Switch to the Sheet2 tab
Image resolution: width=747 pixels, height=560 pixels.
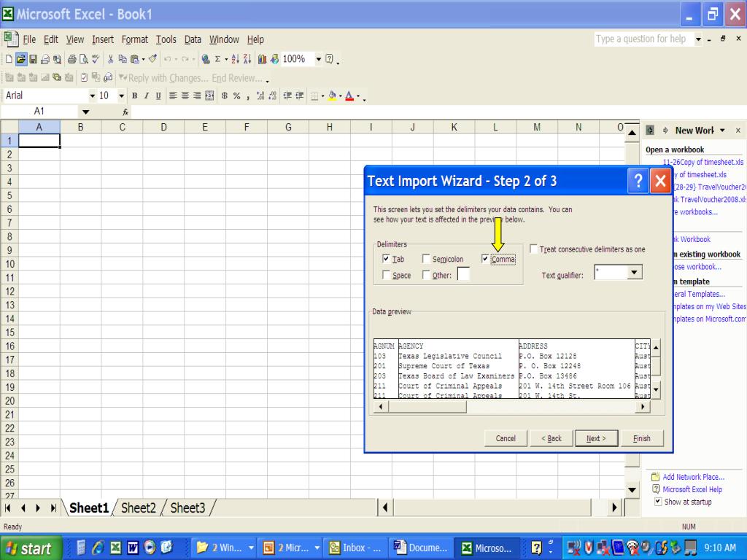(x=138, y=508)
